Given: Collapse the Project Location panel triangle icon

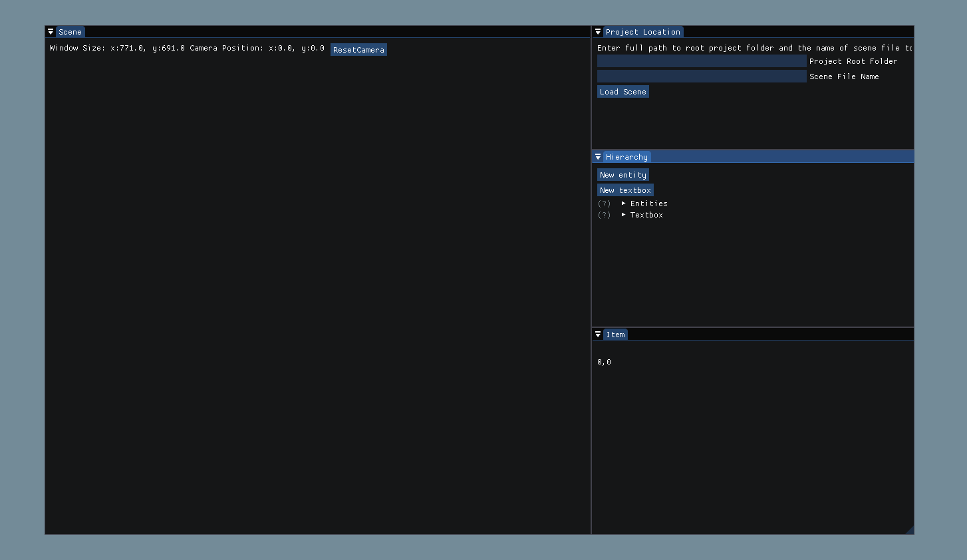Looking at the screenshot, I should [598, 31].
